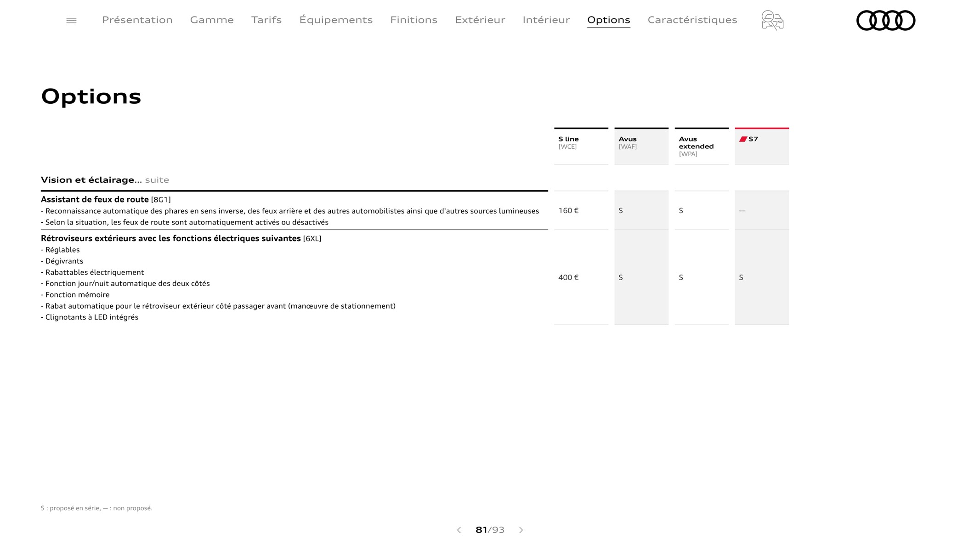Open the Gamme tab
Image resolution: width=980 pixels, height=551 pixels.
(x=212, y=20)
